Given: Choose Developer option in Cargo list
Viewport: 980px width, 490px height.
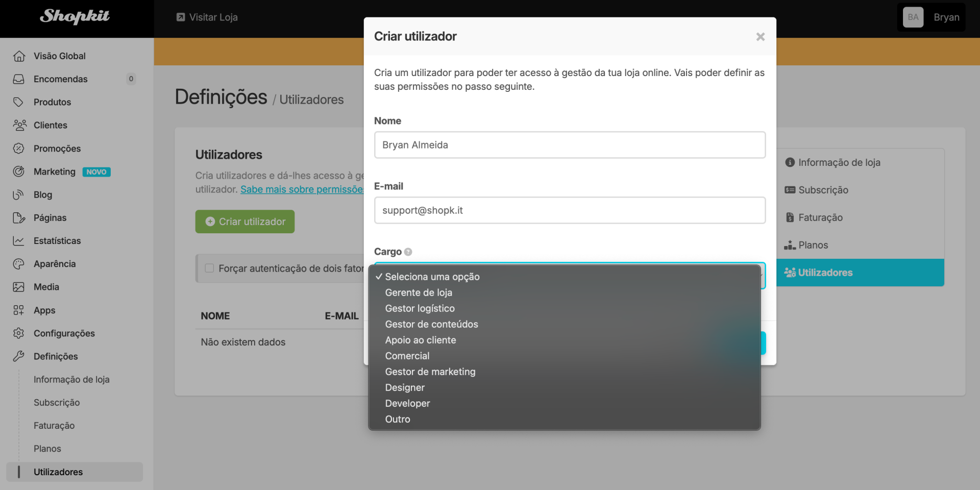Looking at the screenshot, I should coord(407,403).
